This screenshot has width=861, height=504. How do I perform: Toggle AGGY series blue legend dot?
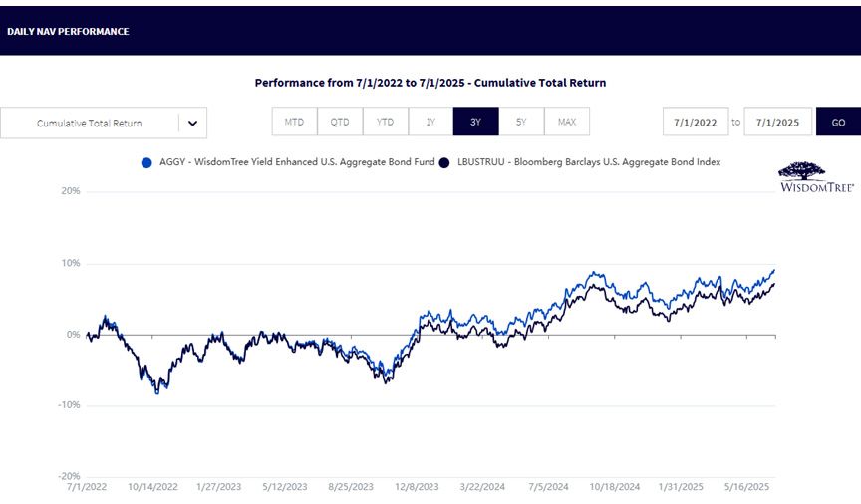tap(146, 163)
